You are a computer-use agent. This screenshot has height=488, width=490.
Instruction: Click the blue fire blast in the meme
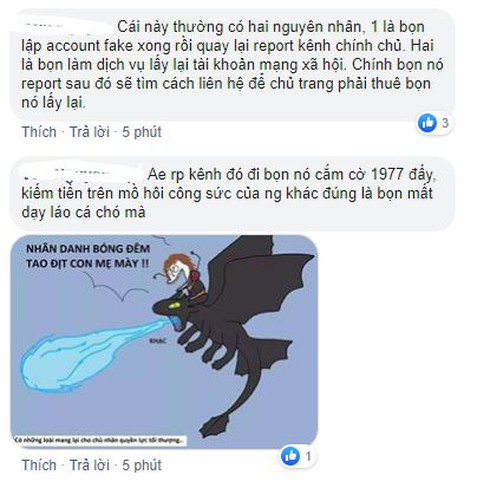click(90, 352)
